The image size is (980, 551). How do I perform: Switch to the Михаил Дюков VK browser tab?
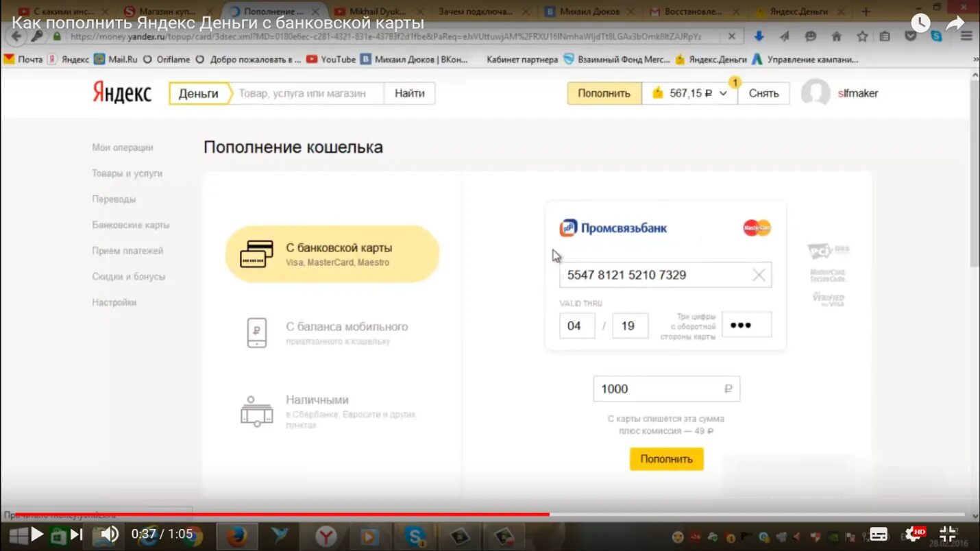[589, 12]
